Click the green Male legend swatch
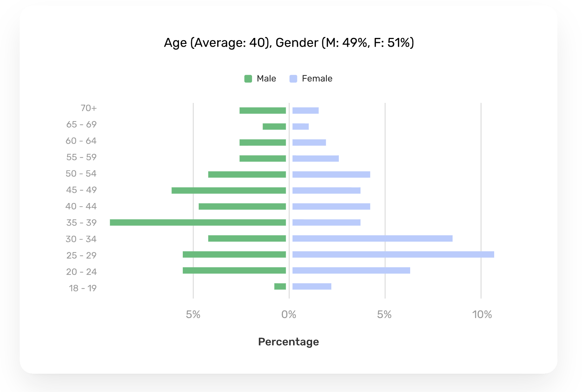 (x=248, y=79)
